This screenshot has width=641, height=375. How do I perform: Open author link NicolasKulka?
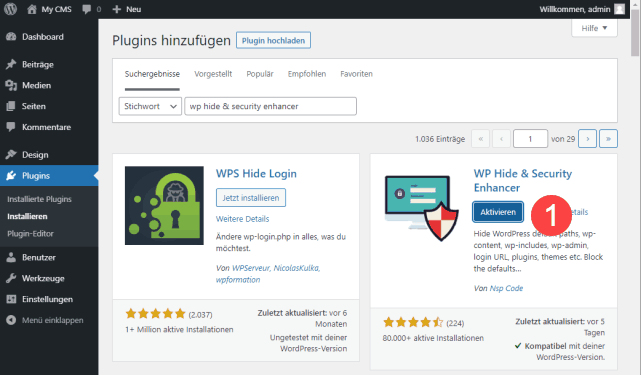pyautogui.click(x=296, y=268)
